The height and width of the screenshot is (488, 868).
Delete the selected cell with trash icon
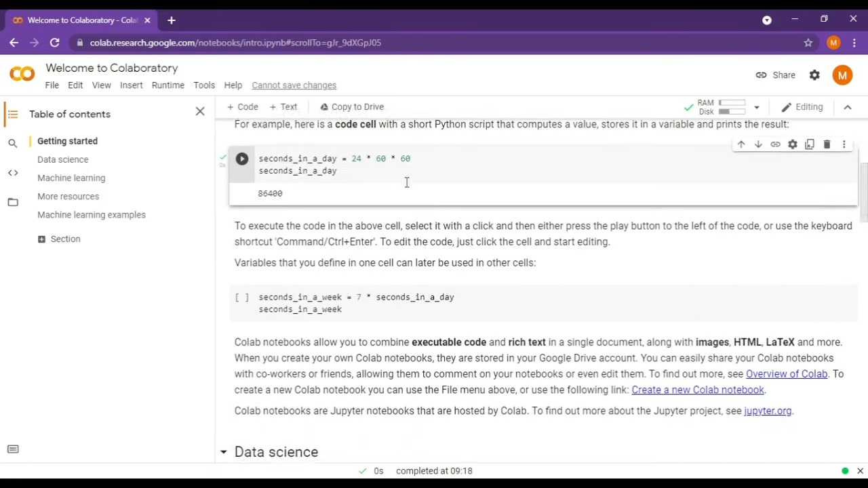827,144
